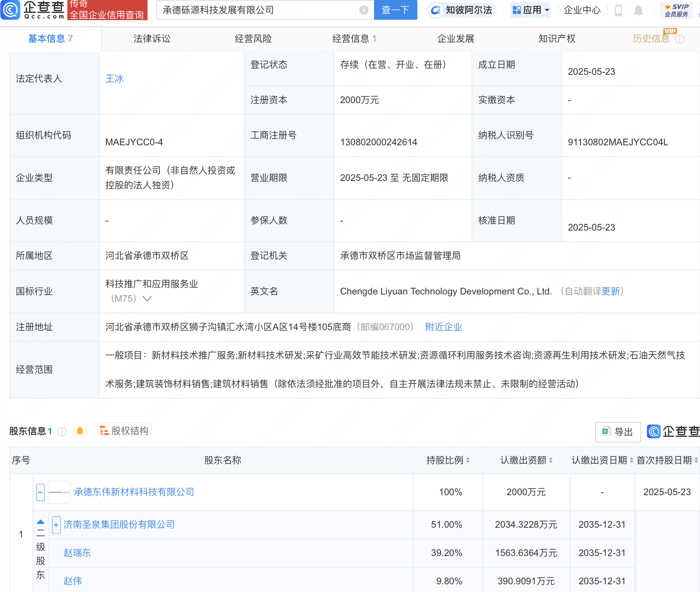Open SVIP 会员服务
The height and width of the screenshot is (592, 700).
(x=676, y=10)
